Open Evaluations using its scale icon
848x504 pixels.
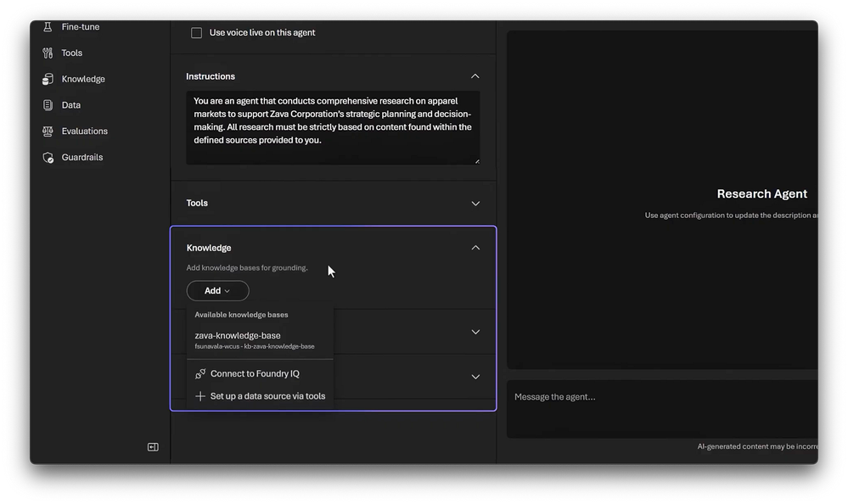coord(48,132)
